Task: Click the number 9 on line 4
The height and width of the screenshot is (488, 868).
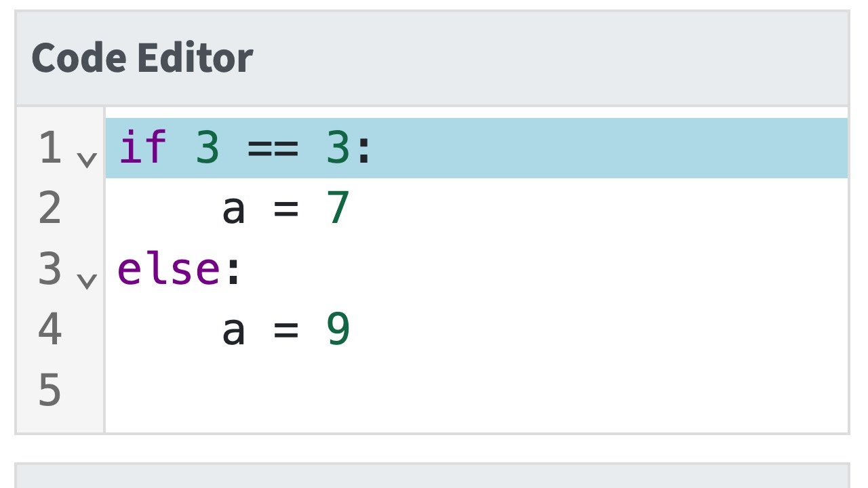Action: click(338, 330)
